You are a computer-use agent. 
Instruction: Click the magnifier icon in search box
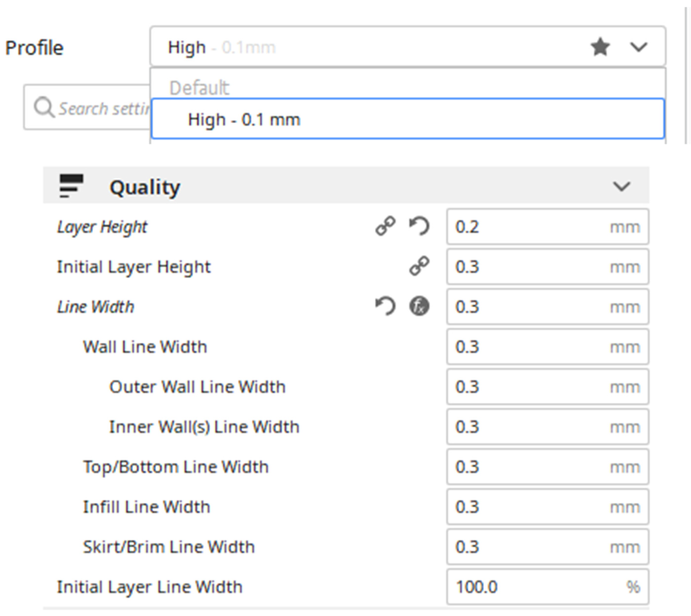coord(44,107)
